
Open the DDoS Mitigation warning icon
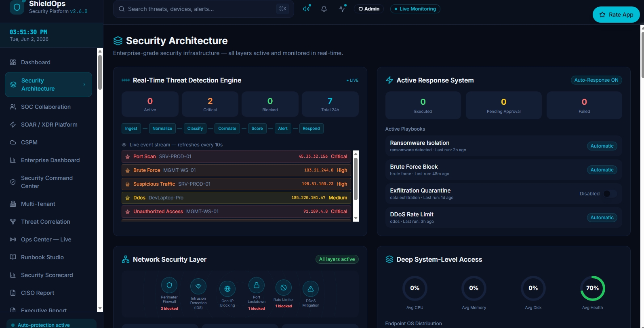pos(311,289)
